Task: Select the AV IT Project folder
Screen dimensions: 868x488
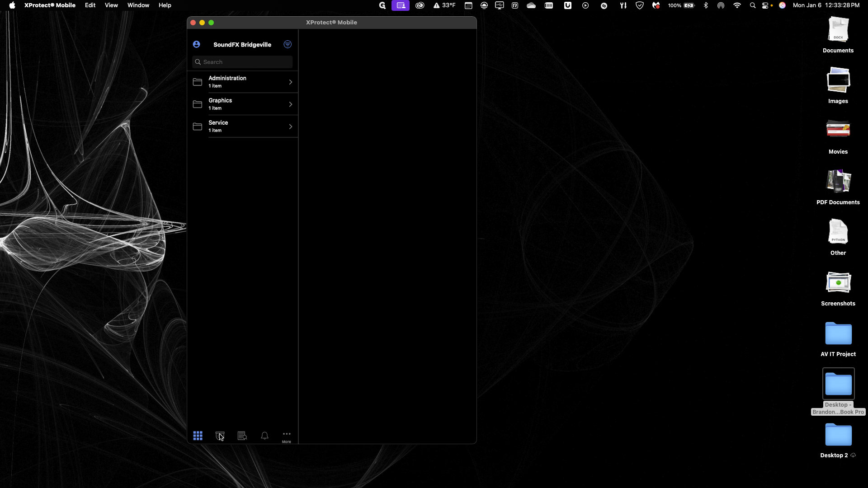Action: click(838, 339)
